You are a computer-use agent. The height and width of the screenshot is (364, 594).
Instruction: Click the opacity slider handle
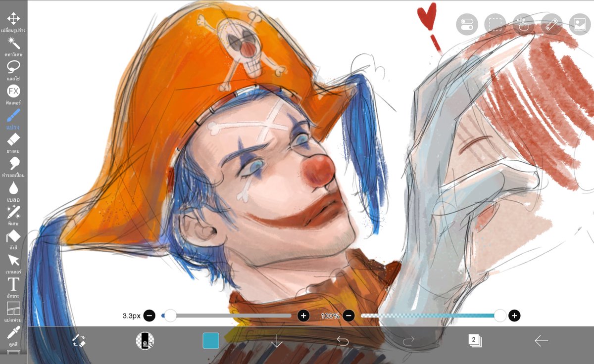(500, 316)
